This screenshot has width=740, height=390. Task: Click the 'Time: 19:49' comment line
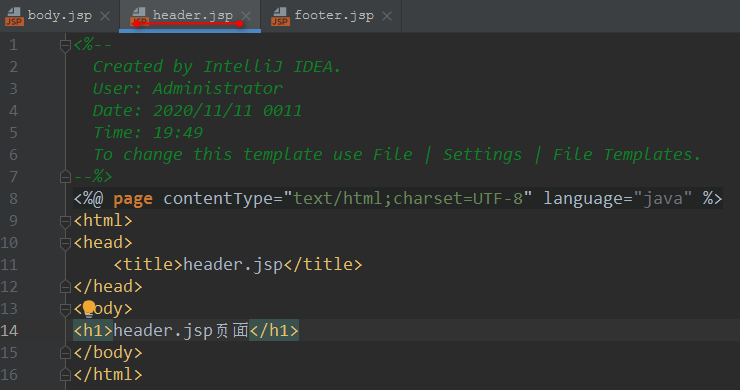point(148,133)
